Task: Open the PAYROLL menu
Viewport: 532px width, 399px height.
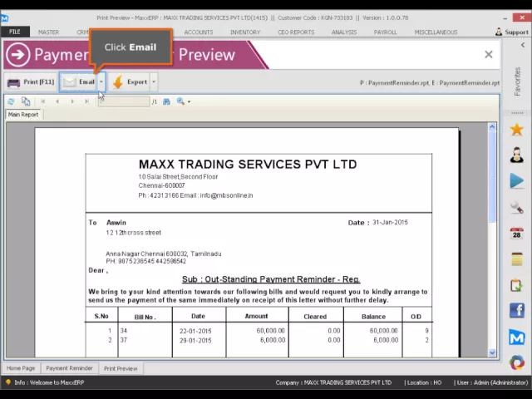Action: tap(385, 32)
